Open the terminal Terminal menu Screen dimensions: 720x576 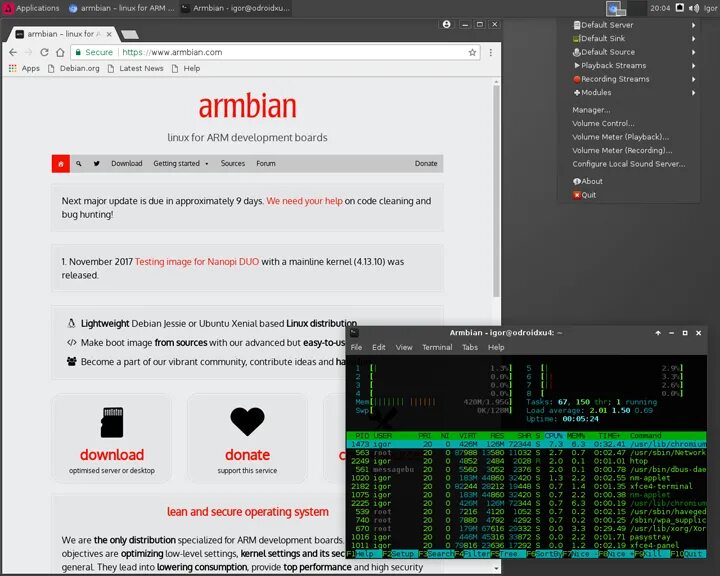click(x=437, y=348)
